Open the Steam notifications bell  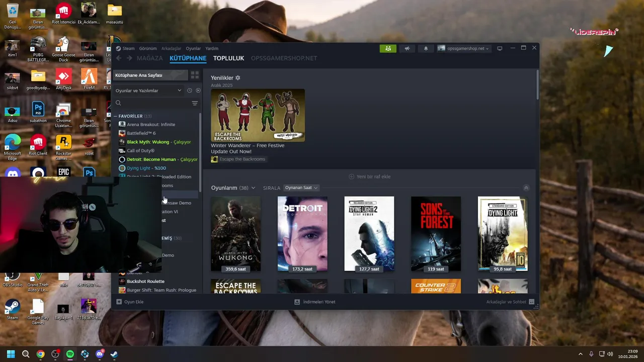(x=426, y=48)
